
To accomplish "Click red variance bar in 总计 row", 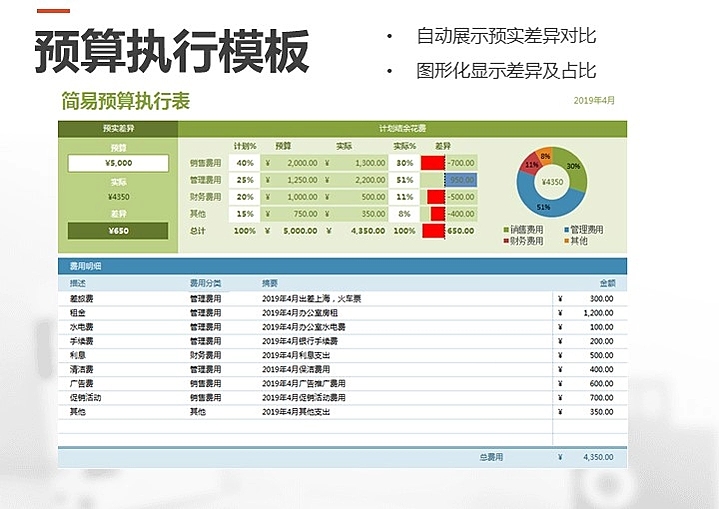I will (x=432, y=231).
